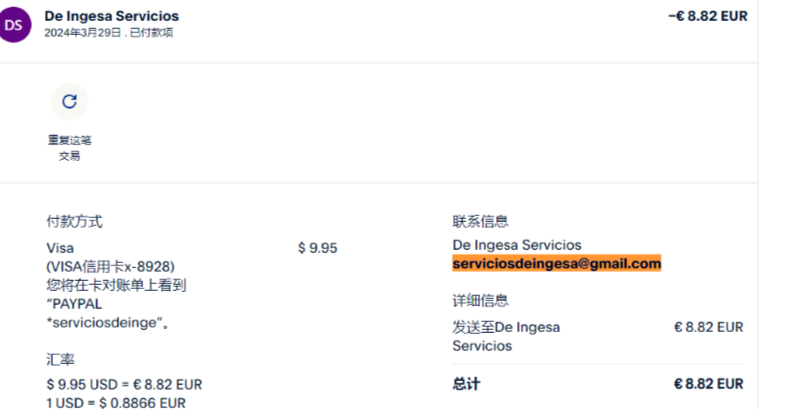
Task: Click the 1 USD = $ 0.8866 EUR rate
Action: pyautogui.click(x=115, y=402)
